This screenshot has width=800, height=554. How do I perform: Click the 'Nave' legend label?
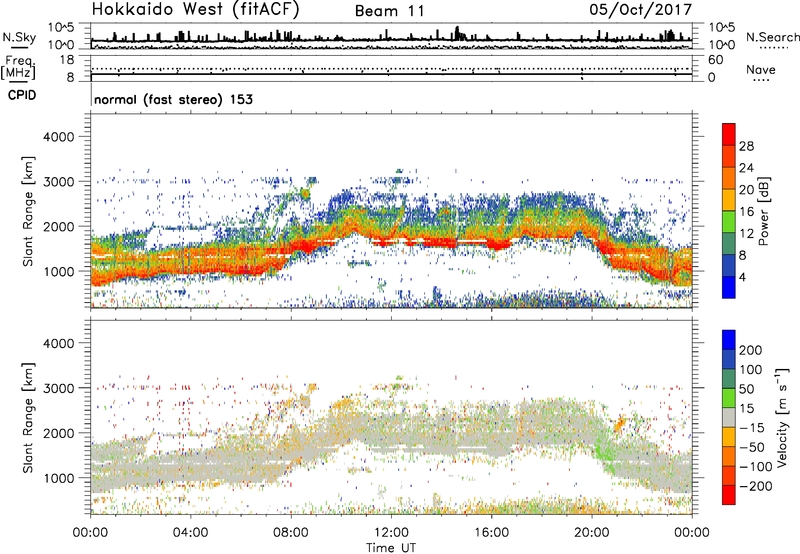click(x=761, y=69)
